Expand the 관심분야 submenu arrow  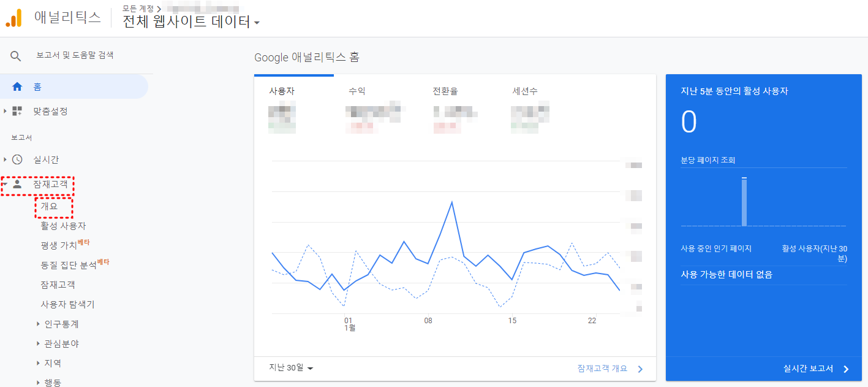point(38,343)
